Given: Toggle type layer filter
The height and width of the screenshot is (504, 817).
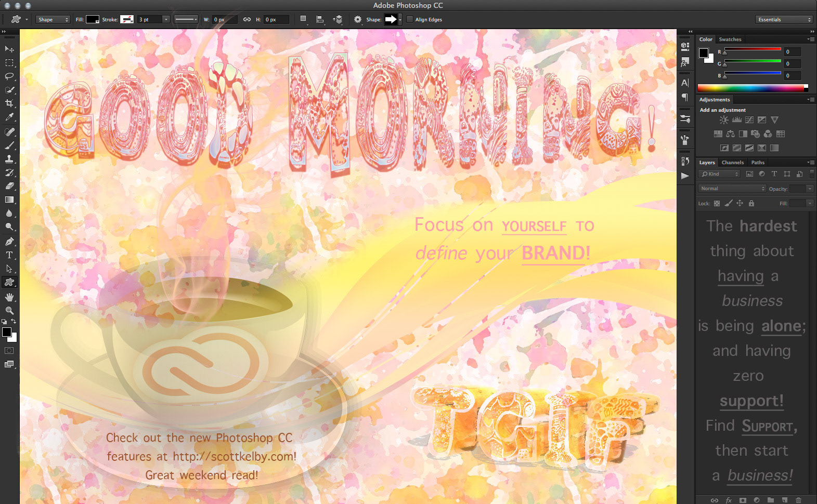Looking at the screenshot, I should pos(774,174).
